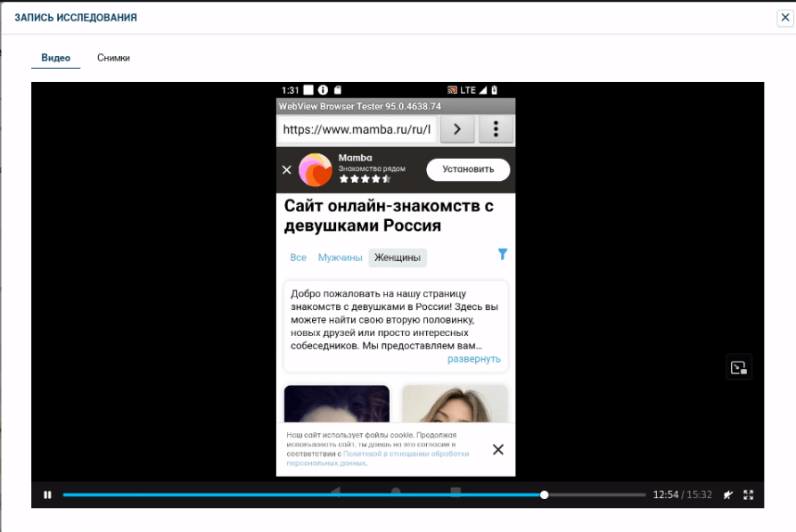Image resolution: width=796 pixels, height=532 pixels.
Task: Enter fullscreen video mode
Action: pos(749,495)
